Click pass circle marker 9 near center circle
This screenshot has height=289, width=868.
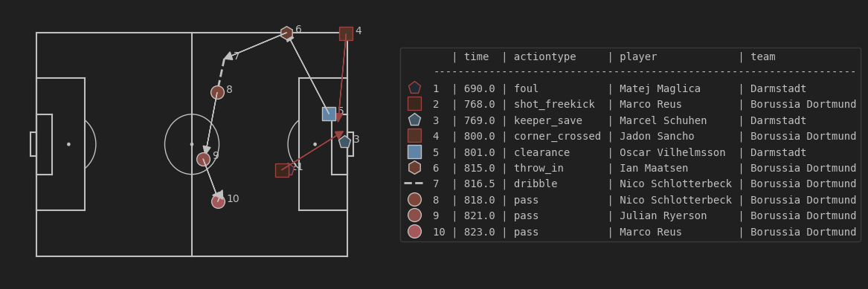[x=204, y=159]
